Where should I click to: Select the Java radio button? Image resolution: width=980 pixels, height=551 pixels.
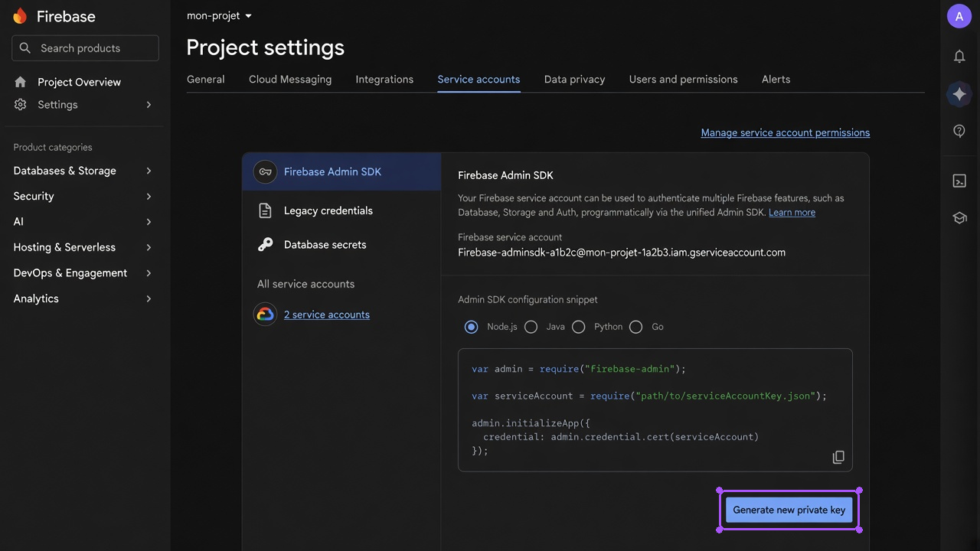531,327
